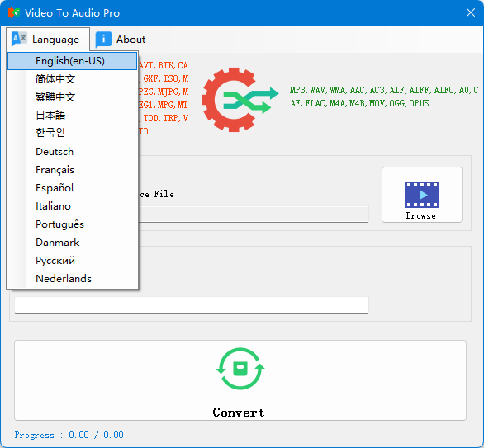Pick Español in the language menu

72,188
